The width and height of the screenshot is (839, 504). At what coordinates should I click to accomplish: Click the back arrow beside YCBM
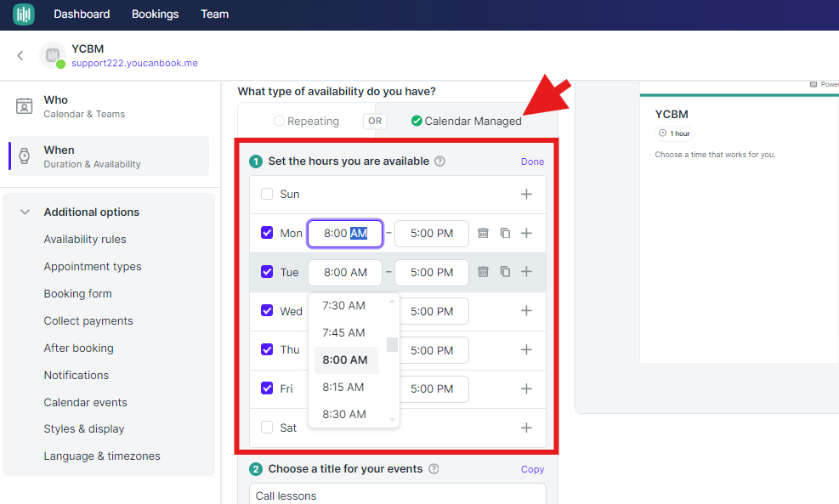(20, 56)
